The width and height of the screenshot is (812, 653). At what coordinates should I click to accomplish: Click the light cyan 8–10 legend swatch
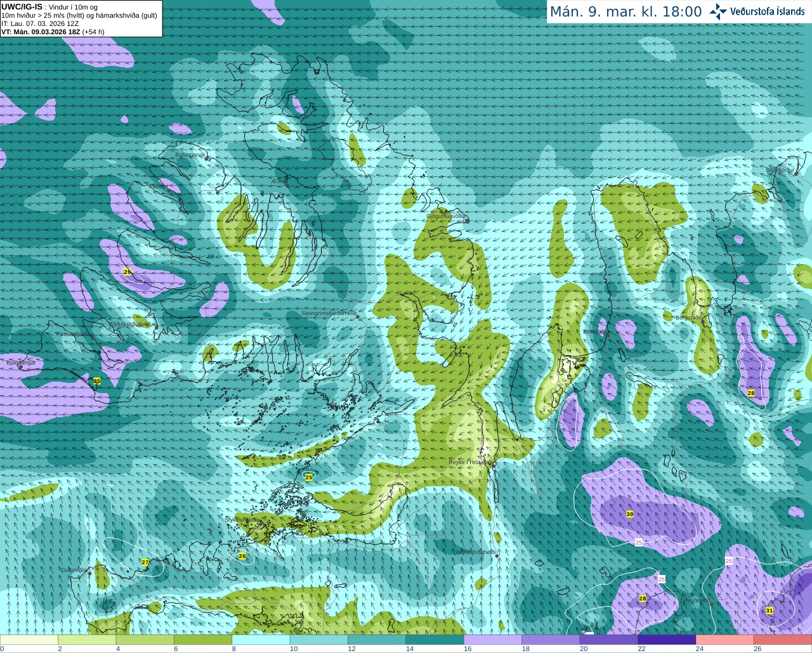pyautogui.click(x=261, y=640)
